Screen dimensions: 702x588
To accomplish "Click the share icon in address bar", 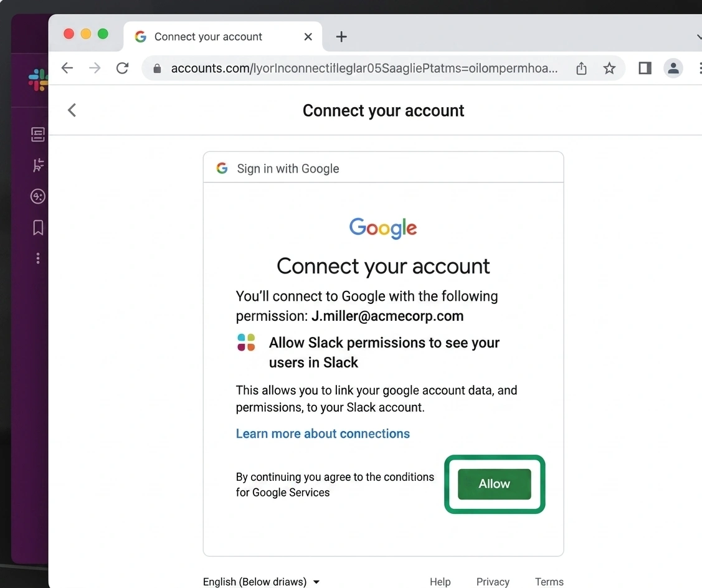I will point(581,68).
